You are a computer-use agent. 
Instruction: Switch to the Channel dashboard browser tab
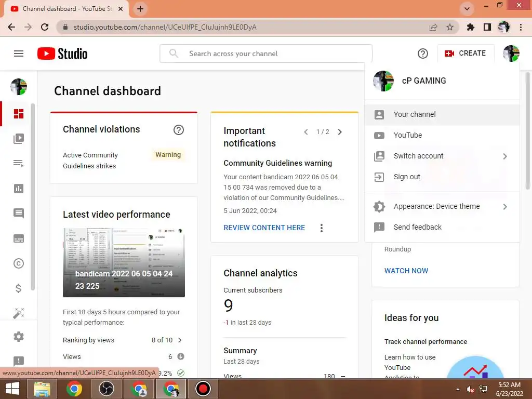66,9
